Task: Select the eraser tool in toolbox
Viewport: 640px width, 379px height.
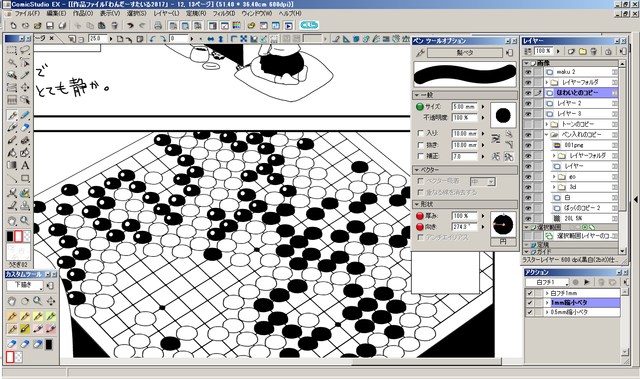Action: click(x=25, y=128)
